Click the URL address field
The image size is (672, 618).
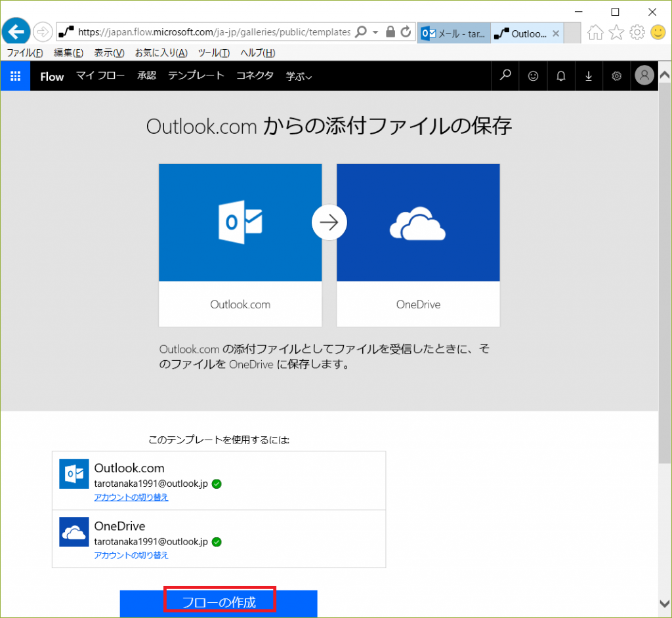pos(215,32)
